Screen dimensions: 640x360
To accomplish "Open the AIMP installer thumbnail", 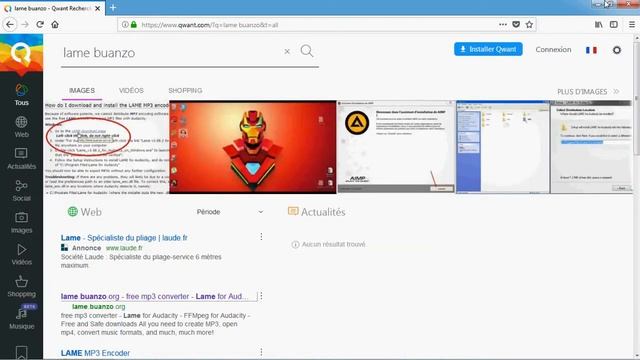I will tap(396, 147).
